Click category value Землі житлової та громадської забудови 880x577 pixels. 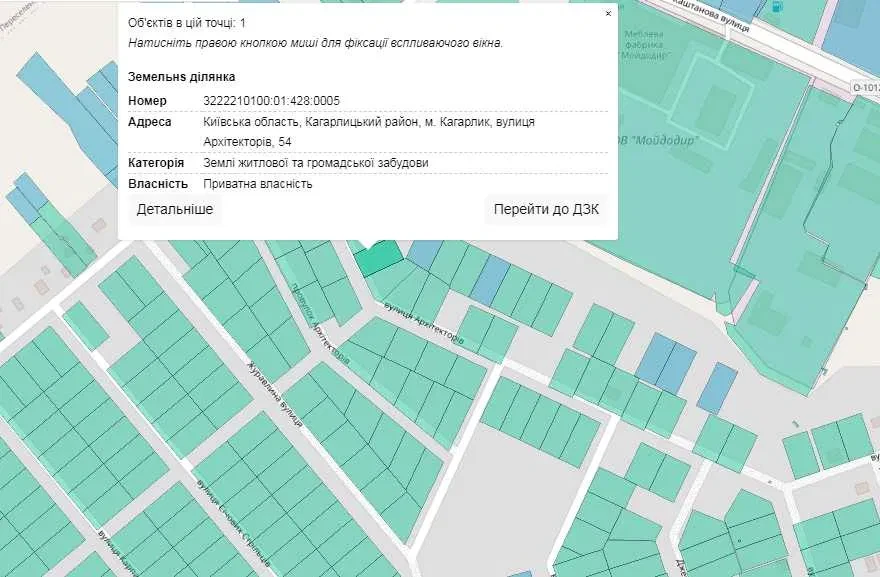(x=315, y=163)
